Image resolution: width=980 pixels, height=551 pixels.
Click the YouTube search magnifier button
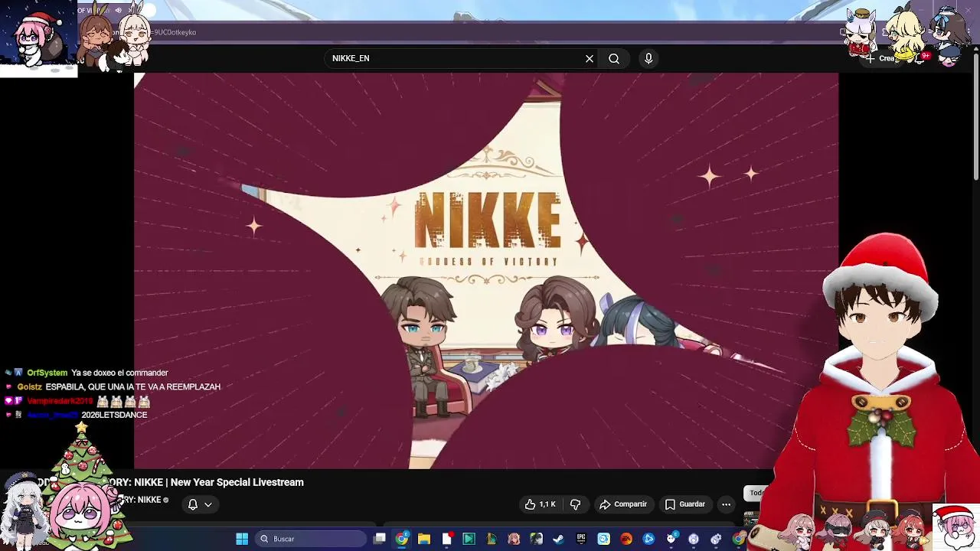point(614,58)
